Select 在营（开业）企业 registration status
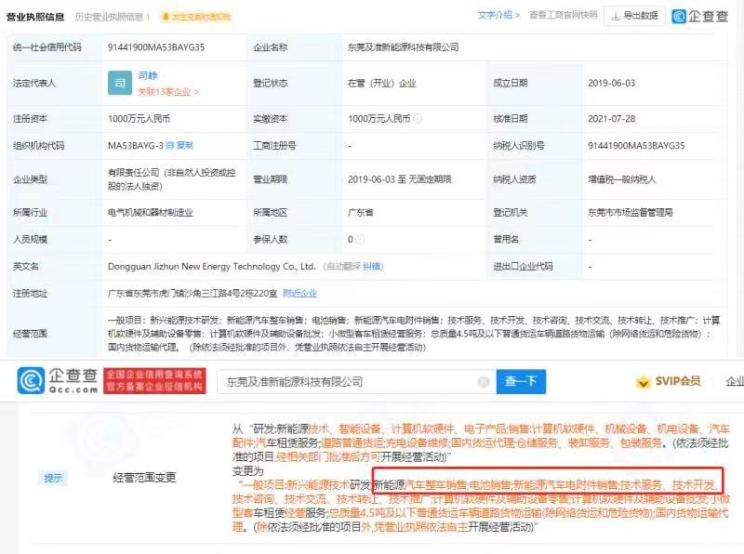Image resolution: width=744 pixels, height=554 pixels. point(382,83)
